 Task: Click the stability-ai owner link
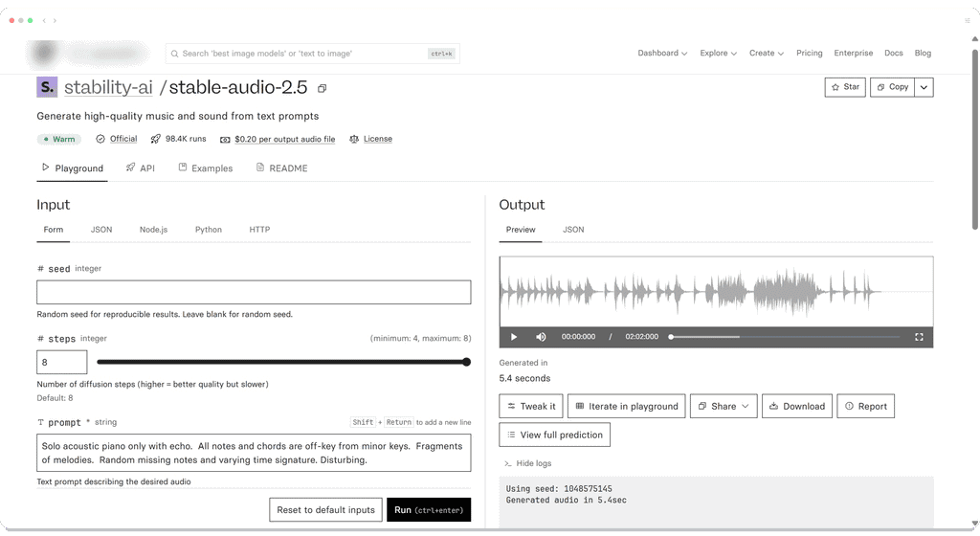(x=108, y=87)
